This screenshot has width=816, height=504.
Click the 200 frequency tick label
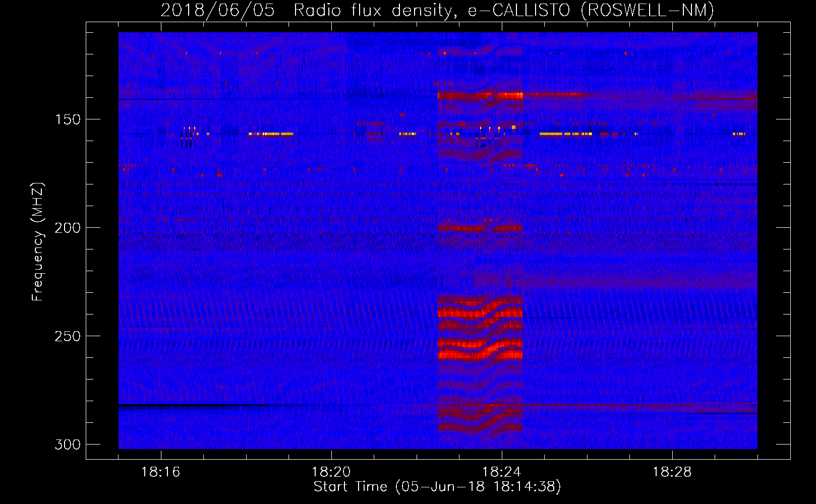pos(68,228)
